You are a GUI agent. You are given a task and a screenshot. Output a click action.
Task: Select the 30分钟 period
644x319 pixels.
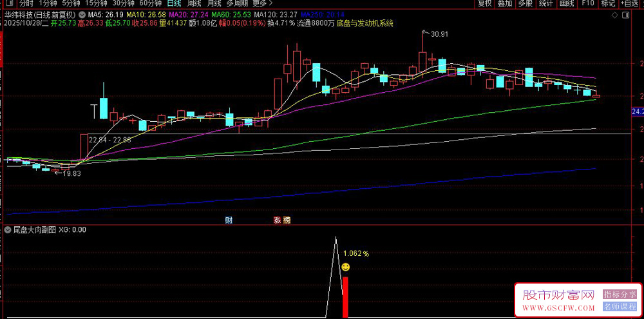[123, 3]
